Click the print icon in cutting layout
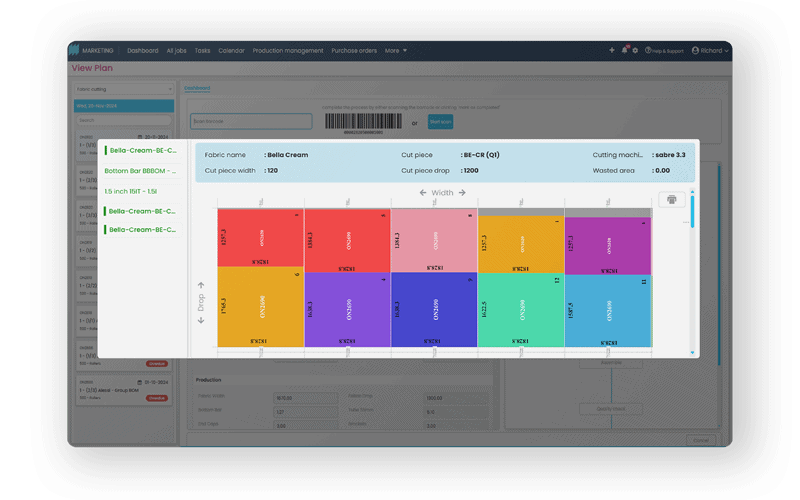 tap(671, 199)
